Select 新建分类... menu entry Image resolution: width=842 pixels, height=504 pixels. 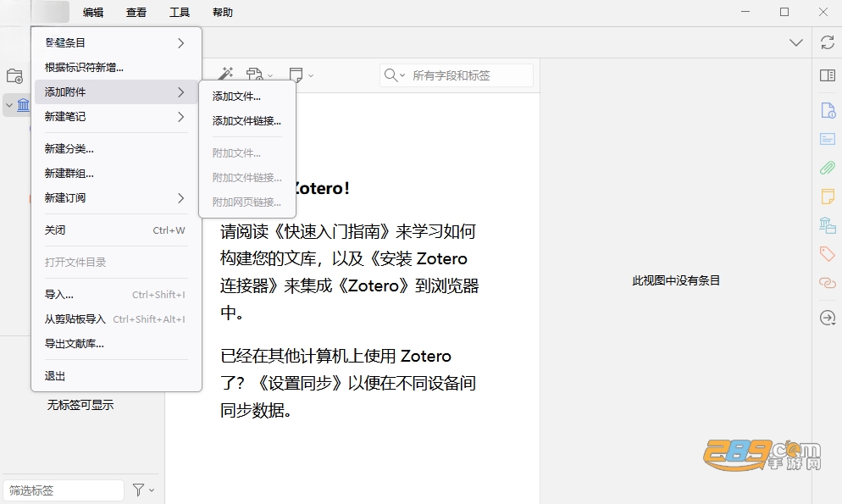(x=117, y=149)
